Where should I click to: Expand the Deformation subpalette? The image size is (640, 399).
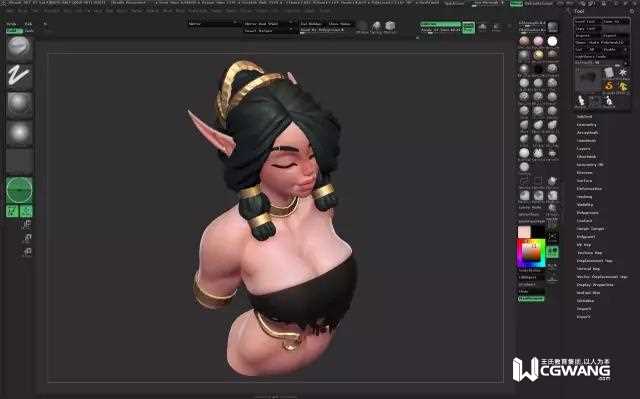pos(589,189)
